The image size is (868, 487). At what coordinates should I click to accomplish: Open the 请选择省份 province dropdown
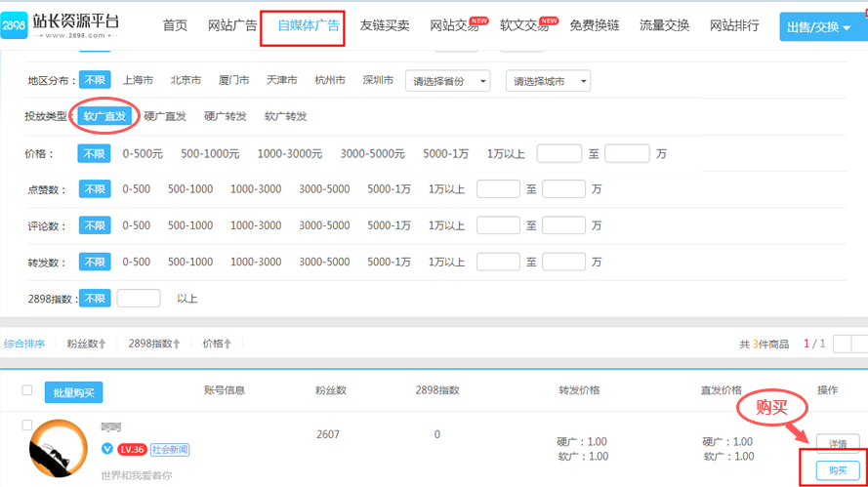447,81
